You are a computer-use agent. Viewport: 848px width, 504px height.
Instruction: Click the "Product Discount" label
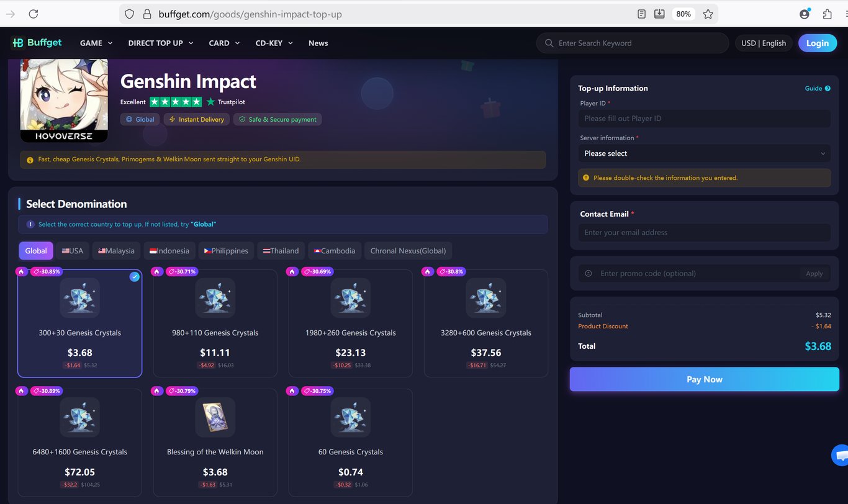point(603,326)
